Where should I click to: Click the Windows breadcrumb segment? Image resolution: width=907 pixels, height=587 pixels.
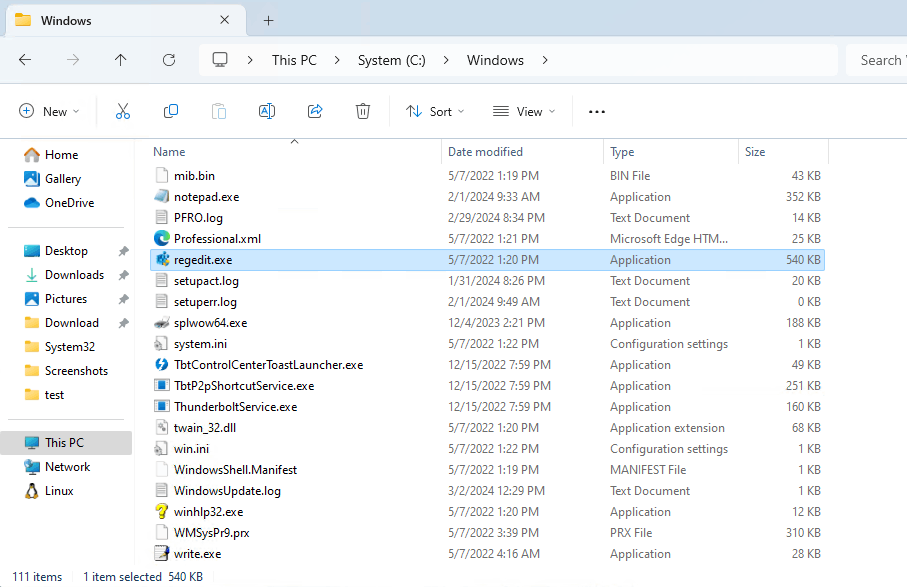(495, 60)
